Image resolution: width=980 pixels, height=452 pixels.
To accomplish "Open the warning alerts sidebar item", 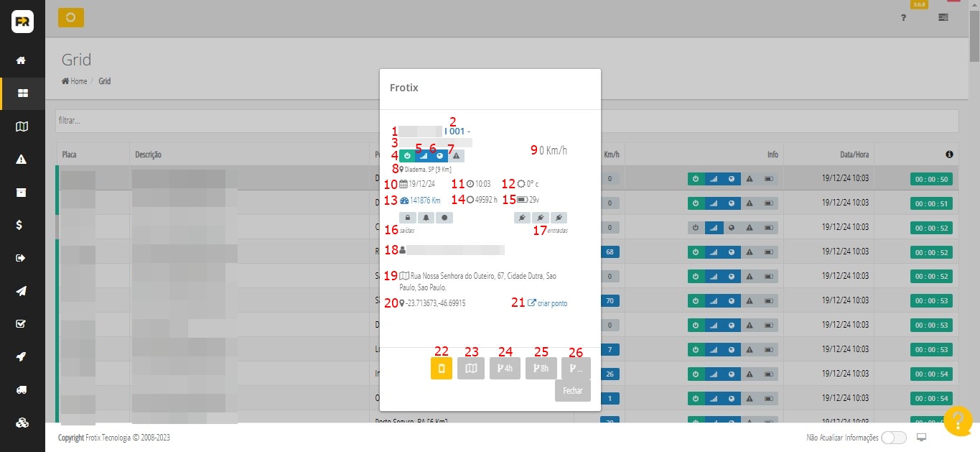I will point(22,159).
